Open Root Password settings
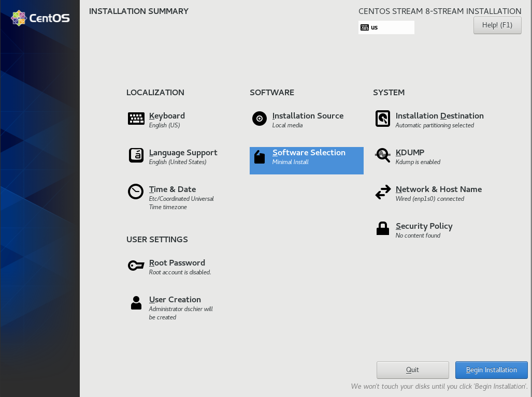 point(177,263)
